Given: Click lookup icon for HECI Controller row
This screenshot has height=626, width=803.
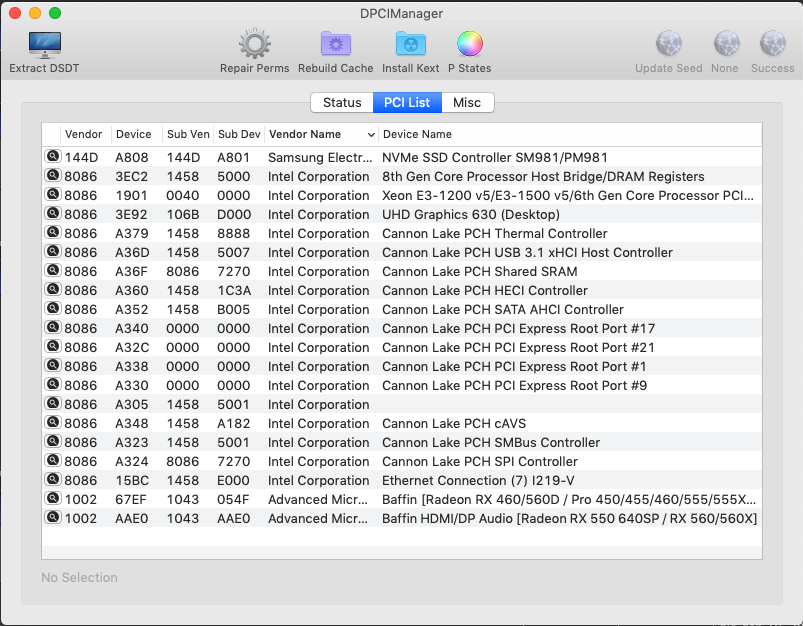Looking at the screenshot, I should [53, 289].
